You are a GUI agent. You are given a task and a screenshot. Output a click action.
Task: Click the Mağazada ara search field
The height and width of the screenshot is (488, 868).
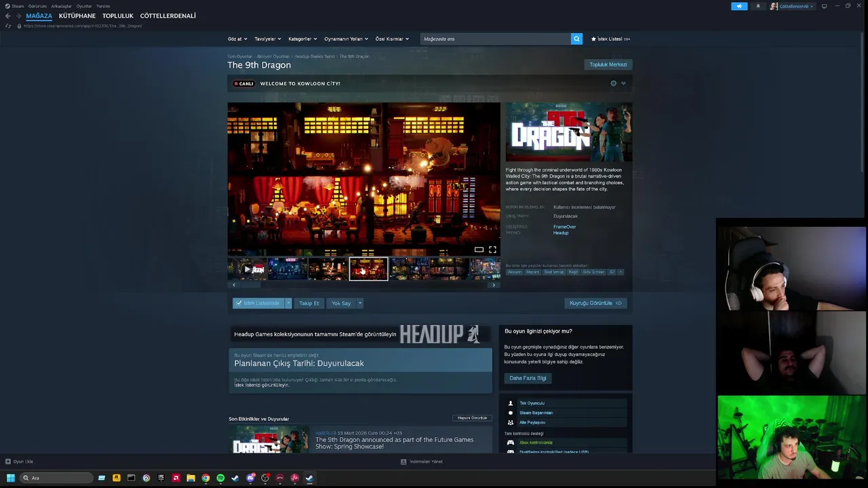coord(495,39)
